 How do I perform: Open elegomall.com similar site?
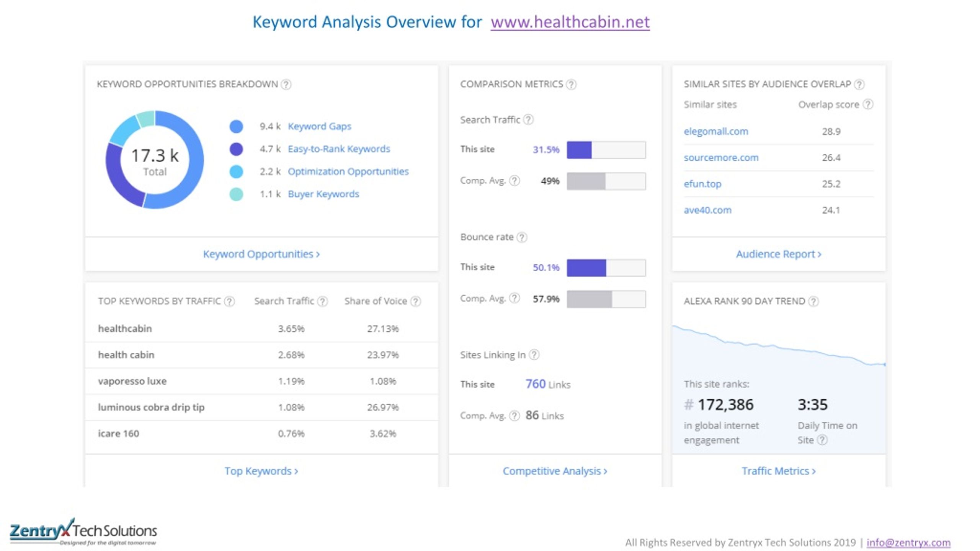pyautogui.click(x=716, y=132)
